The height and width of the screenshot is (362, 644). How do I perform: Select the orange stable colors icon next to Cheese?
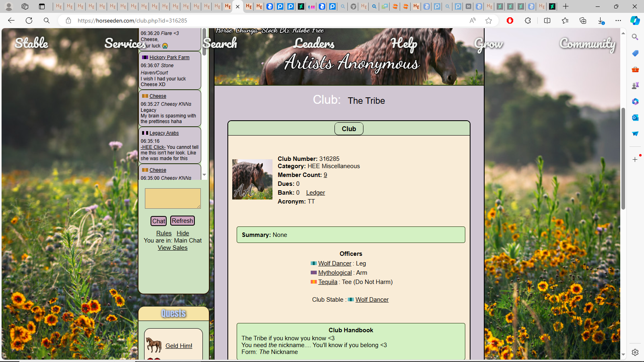click(145, 96)
